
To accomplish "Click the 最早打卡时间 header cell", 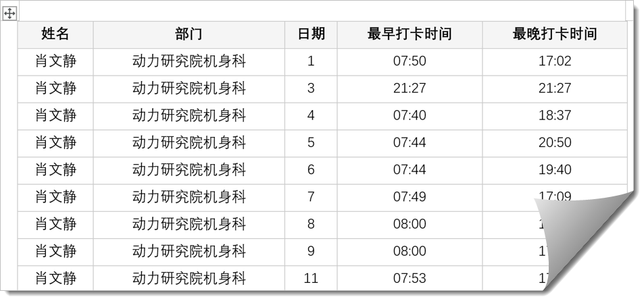I will pyautogui.click(x=410, y=34).
